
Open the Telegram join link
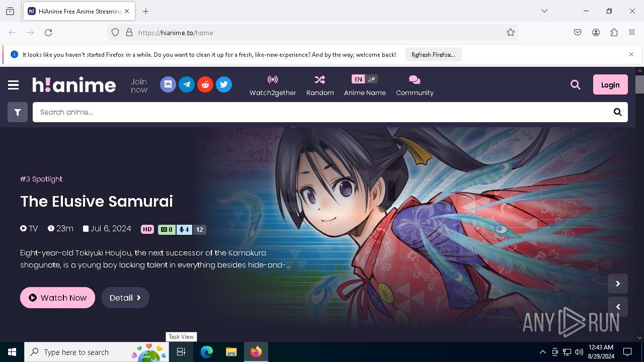pyautogui.click(x=187, y=84)
